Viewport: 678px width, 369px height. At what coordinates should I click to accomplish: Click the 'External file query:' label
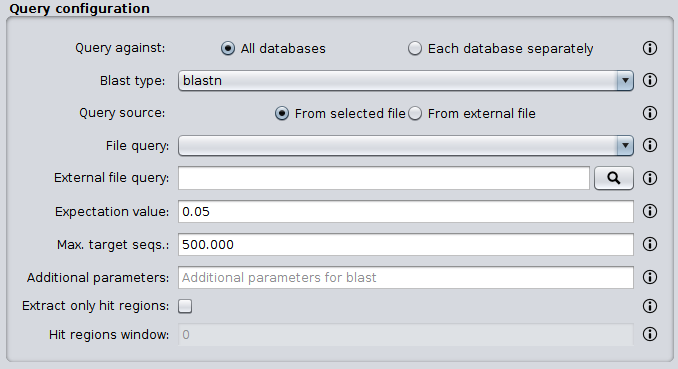[x=111, y=178]
